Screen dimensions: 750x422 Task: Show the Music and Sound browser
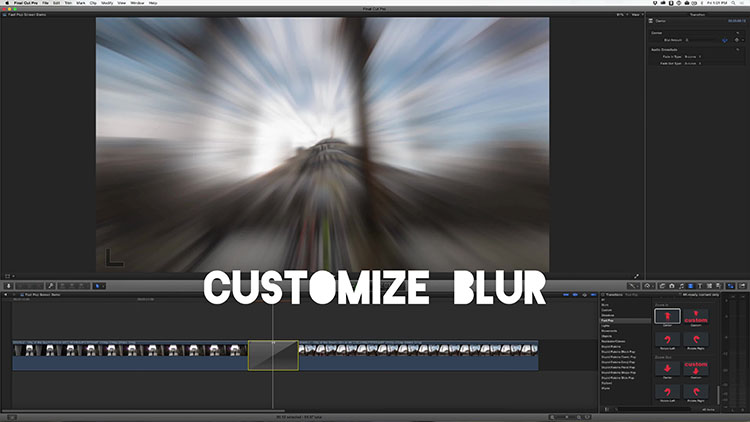coord(681,286)
